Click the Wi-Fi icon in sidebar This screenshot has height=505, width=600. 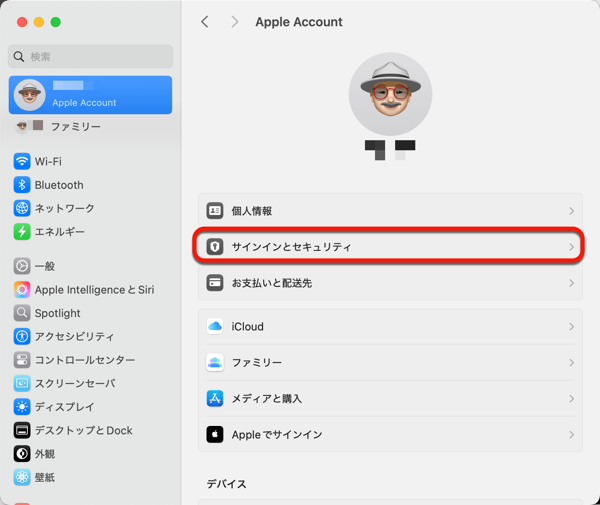(22, 161)
